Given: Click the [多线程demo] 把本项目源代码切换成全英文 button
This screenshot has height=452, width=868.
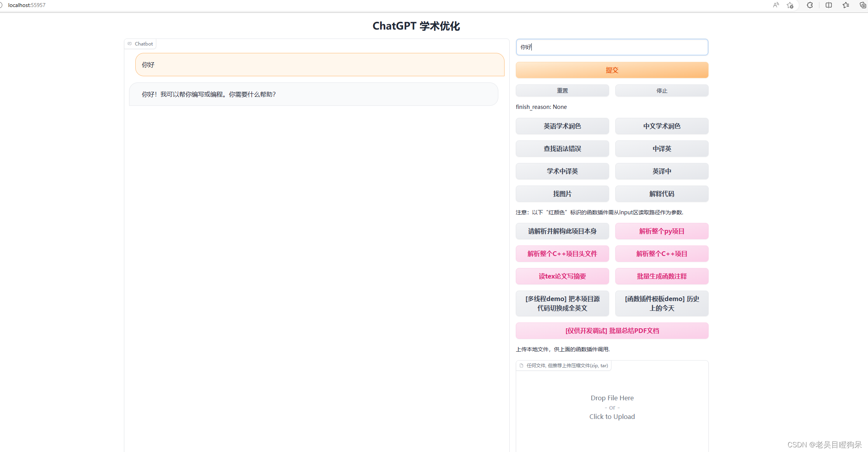Looking at the screenshot, I should [562, 303].
